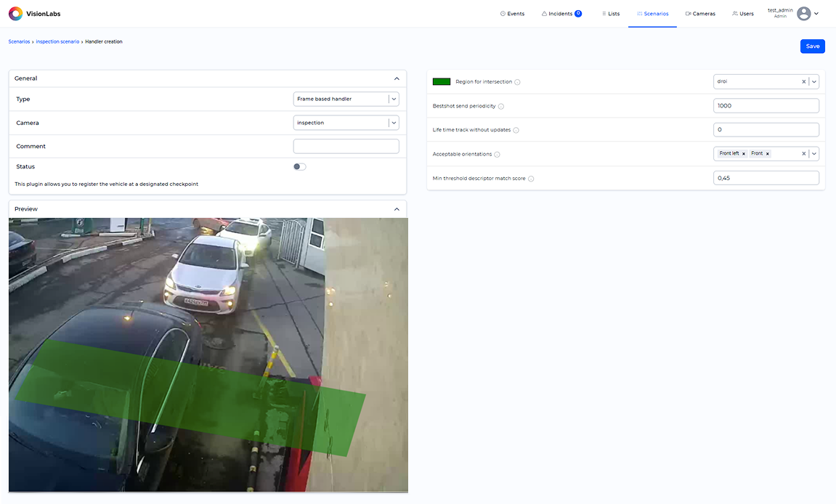The image size is (836, 504).
Task: Follow the inspection scenario breadcrumb link
Action: [57, 42]
